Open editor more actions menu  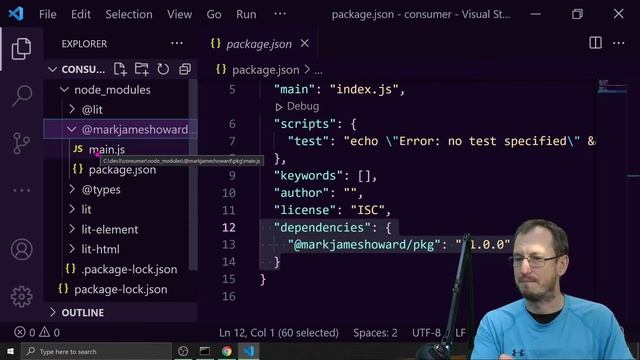pos(619,43)
